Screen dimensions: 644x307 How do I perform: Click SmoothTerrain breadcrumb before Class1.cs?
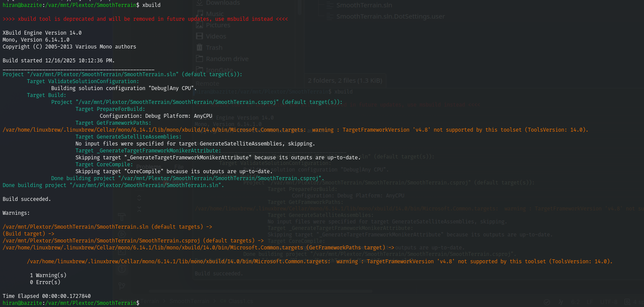(190, 301)
